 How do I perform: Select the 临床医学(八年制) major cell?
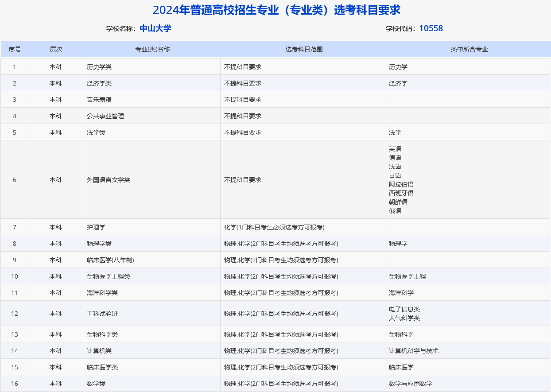[152, 260]
